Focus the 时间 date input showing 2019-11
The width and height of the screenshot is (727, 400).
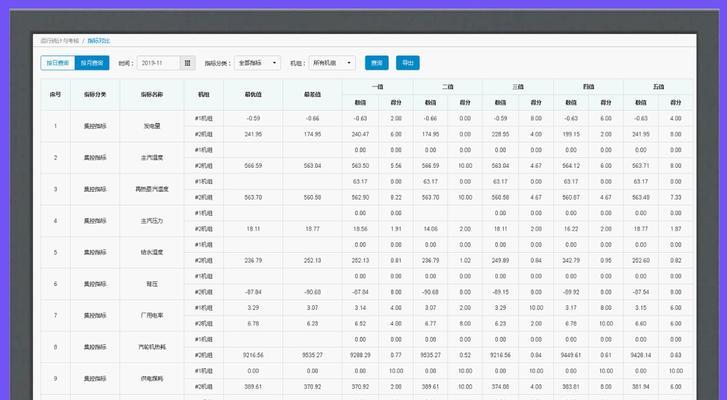click(x=159, y=63)
